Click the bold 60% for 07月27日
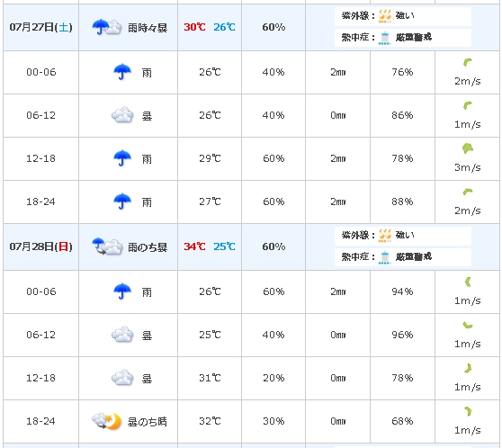The width and height of the screenshot is (502, 448). click(x=273, y=27)
